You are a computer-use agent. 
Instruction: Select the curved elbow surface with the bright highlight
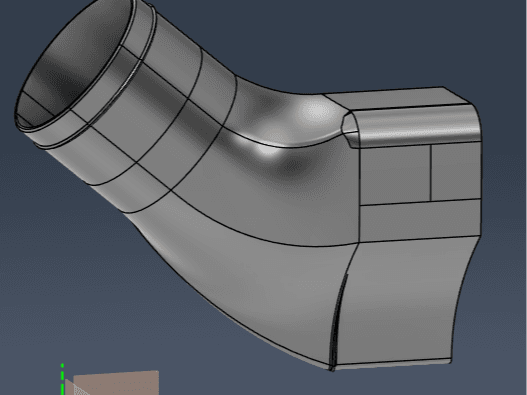click(x=286, y=114)
